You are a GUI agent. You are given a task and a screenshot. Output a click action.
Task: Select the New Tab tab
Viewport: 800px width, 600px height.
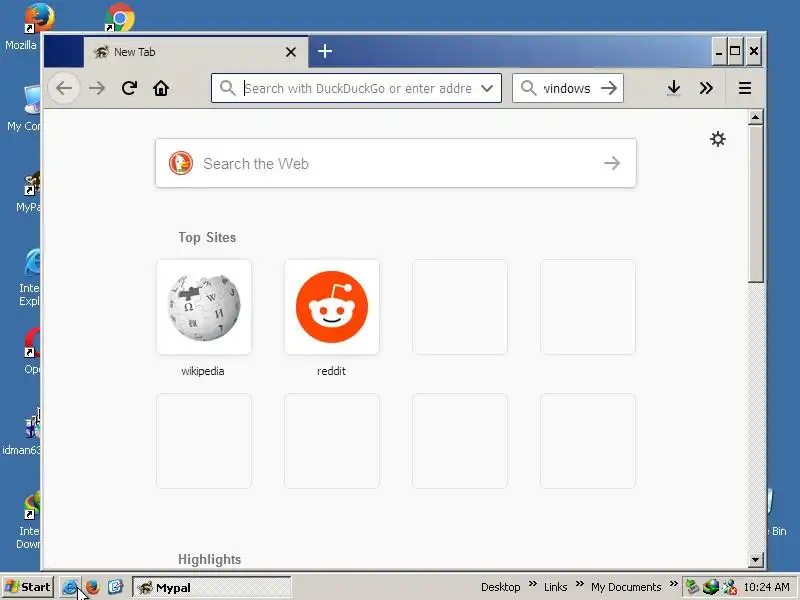pyautogui.click(x=196, y=52)
